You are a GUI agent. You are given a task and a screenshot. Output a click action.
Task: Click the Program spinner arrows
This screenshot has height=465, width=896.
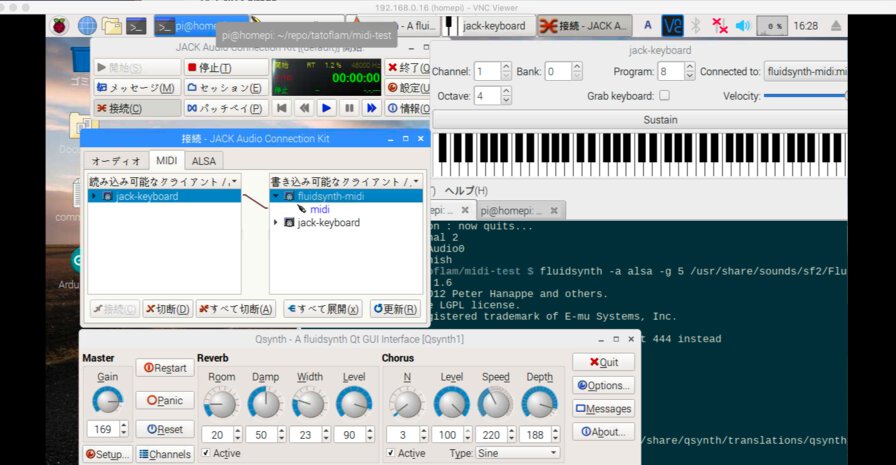click(x=690, y=71)
